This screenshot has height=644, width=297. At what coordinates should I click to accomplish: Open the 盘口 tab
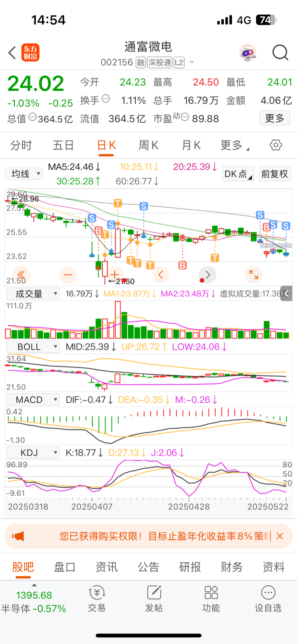click(65, 567)
